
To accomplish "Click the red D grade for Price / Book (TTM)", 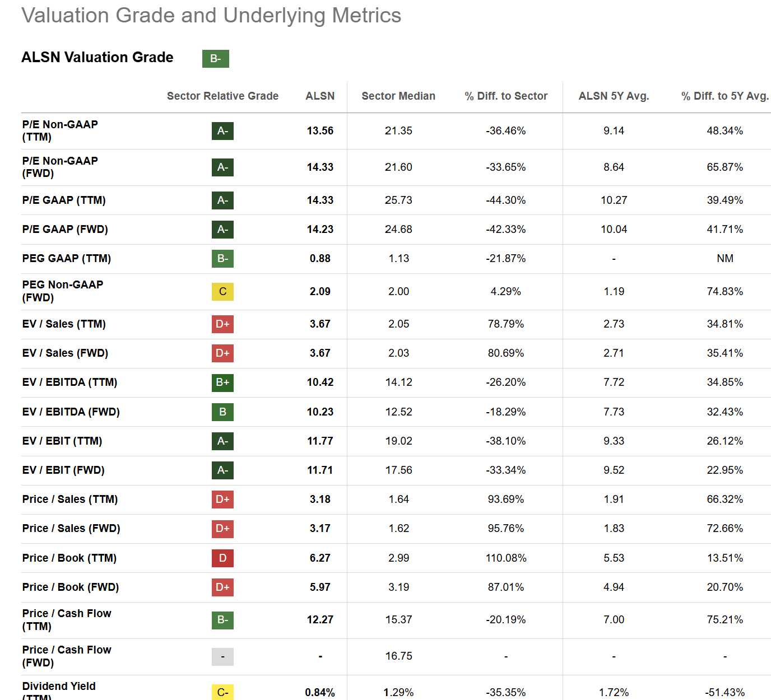I will [x=222, y=558].
